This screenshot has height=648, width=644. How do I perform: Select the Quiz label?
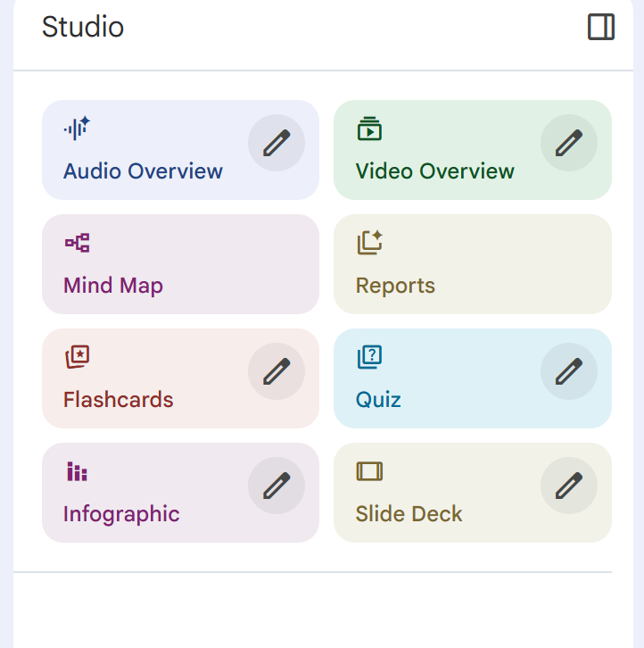378,400
